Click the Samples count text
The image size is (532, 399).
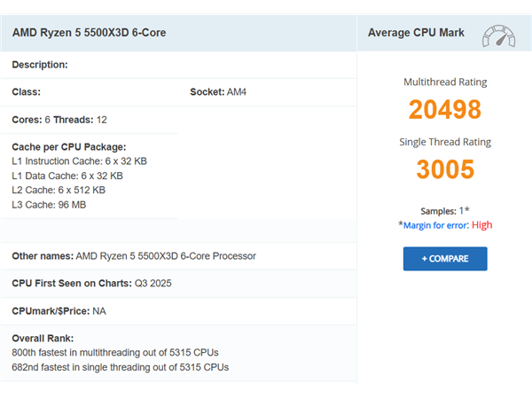pos(445,211)
